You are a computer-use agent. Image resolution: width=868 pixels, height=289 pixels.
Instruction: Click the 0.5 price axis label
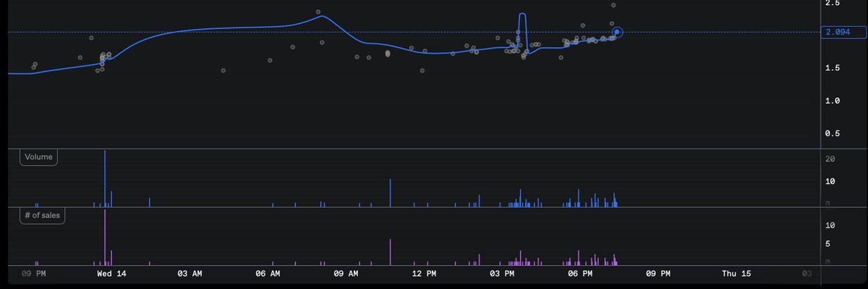pyautogui.click(x=832, y=133)
